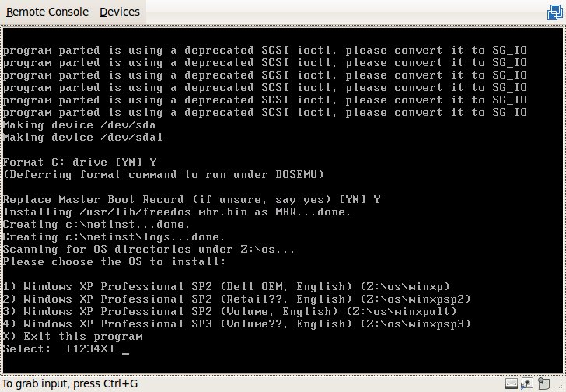566x392 pixels.
Task: Open the Devices menu
Action: point(120,12)
